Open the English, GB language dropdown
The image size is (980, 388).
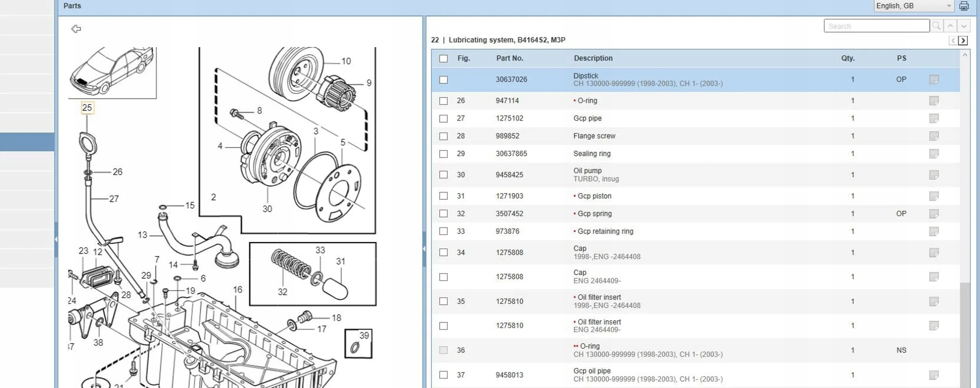tap(913, 6)
